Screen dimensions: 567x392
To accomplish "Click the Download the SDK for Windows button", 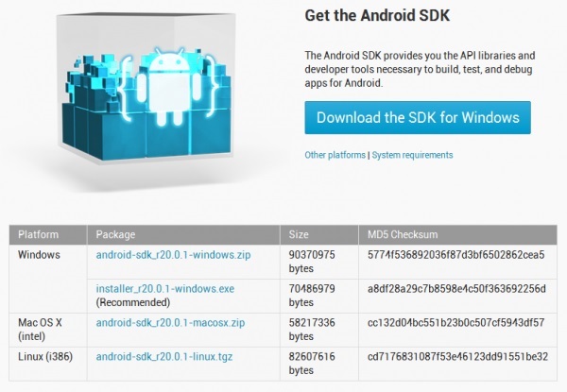I will click(x=418, y=118).
